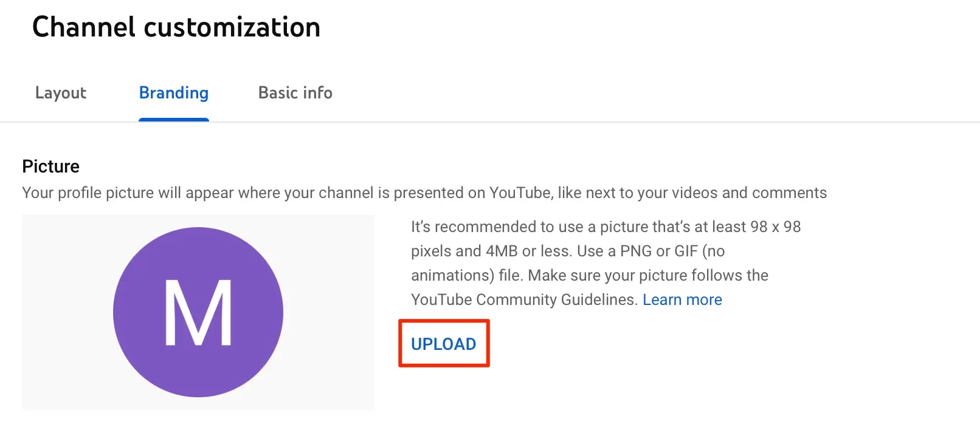Click the word "YouTube," in the picture description
The width and height of the screenshot is (980, 424).
tap(521, 193)
